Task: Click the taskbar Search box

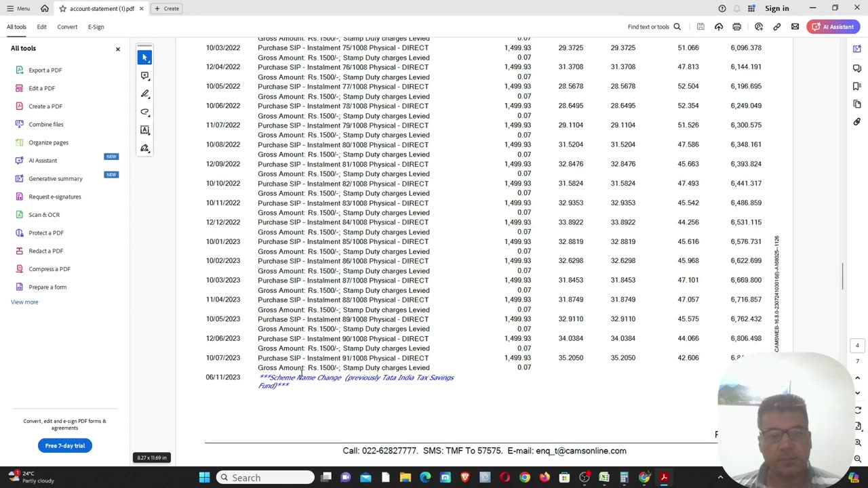Action: coord(265,478)
